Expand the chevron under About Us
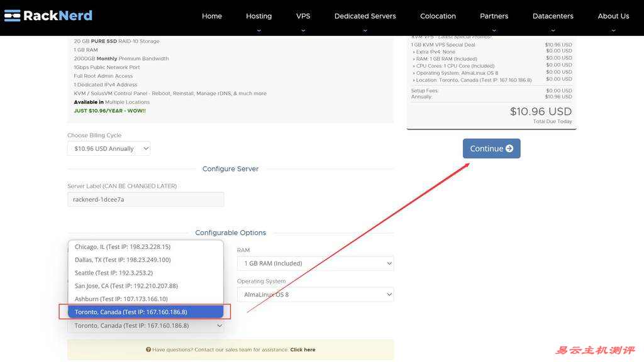This screenshot has height=362, width=644. click(613, 30)
